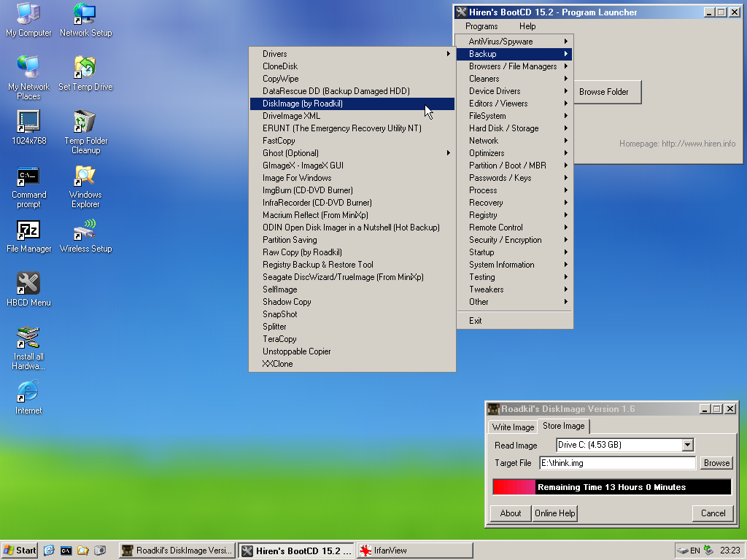Screen dimensions: 747x560
Task: Select DriveImage XML from Backup menu
Action: 291,116
